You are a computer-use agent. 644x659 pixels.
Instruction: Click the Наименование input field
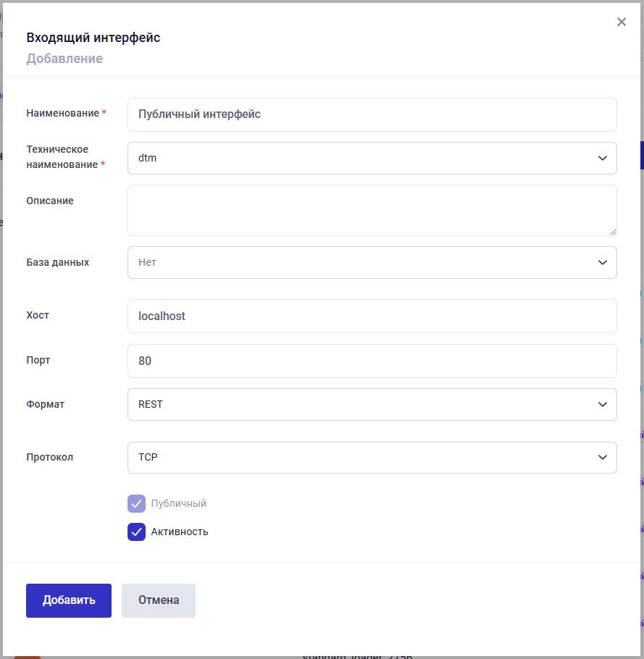tap(372, 114)
